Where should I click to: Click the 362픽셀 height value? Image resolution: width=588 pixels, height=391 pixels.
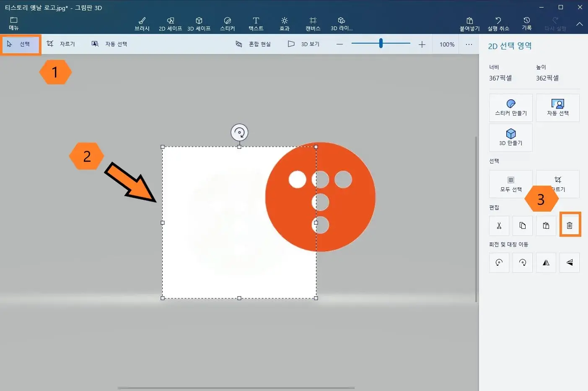click(547, 78)
